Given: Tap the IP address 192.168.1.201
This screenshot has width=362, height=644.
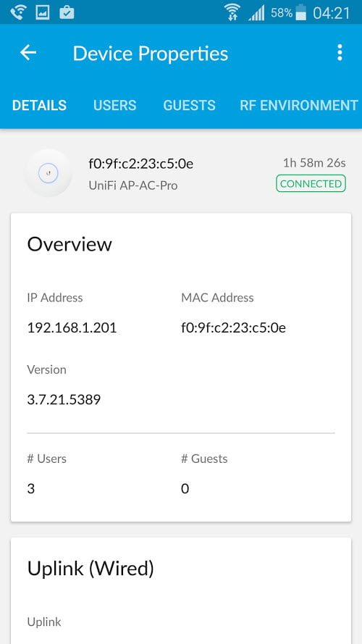Looking at the screenshot, I should click(72, 327).
